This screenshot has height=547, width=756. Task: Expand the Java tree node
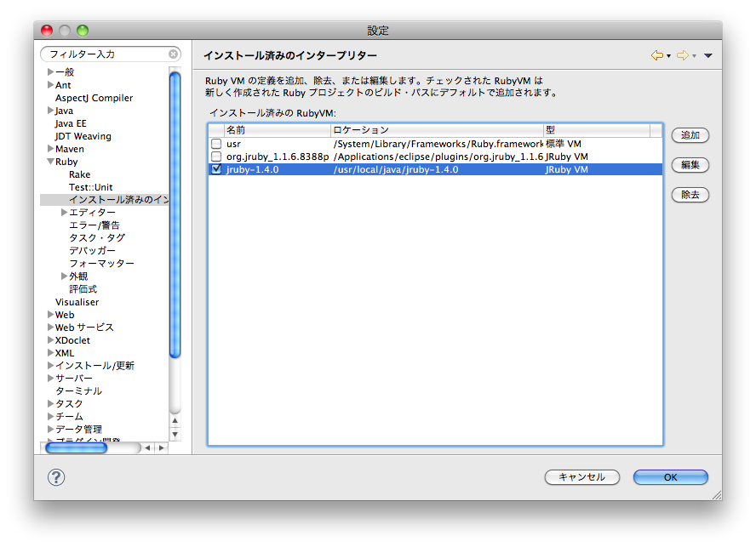50,110
